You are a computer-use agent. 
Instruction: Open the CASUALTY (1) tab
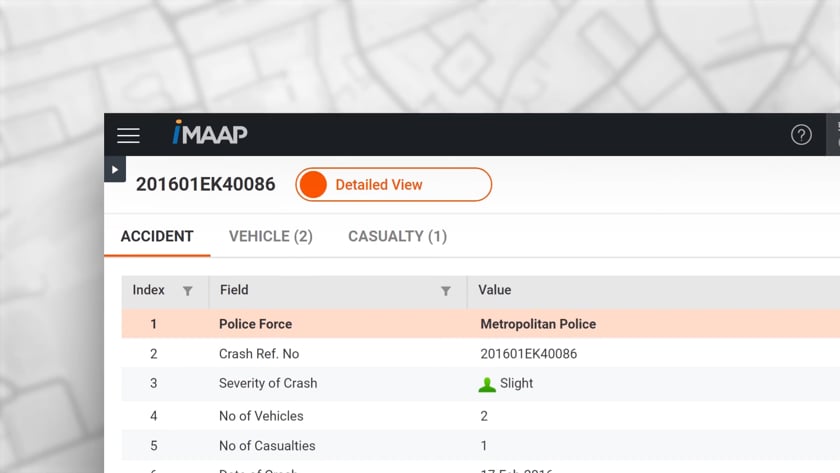click(x=397, y=237)
